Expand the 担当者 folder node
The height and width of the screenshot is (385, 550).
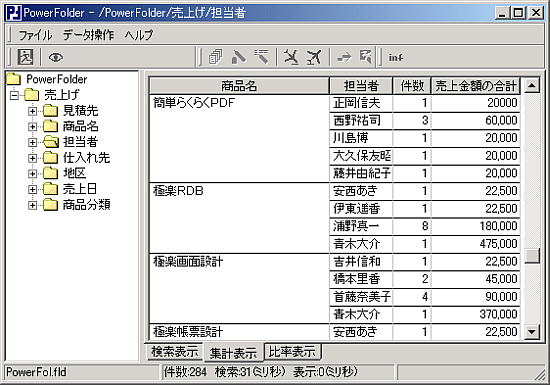(32, 142)
